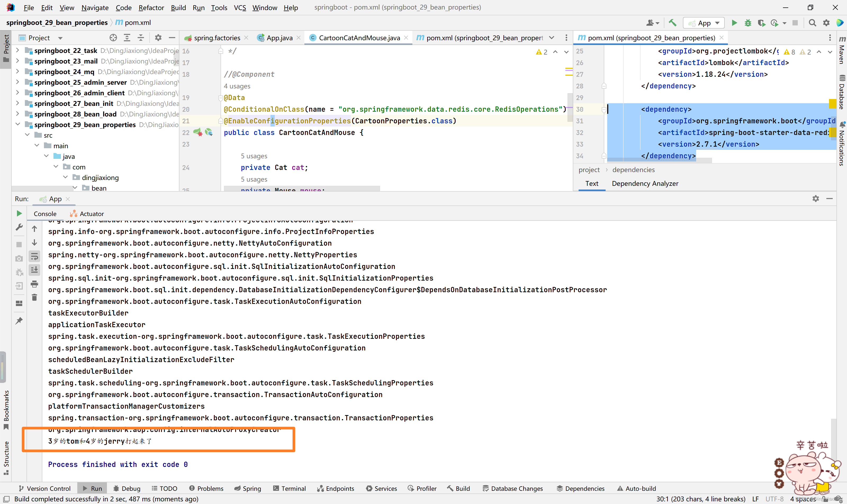Open Search Everywhere magnifier icon

pos(812,23)
